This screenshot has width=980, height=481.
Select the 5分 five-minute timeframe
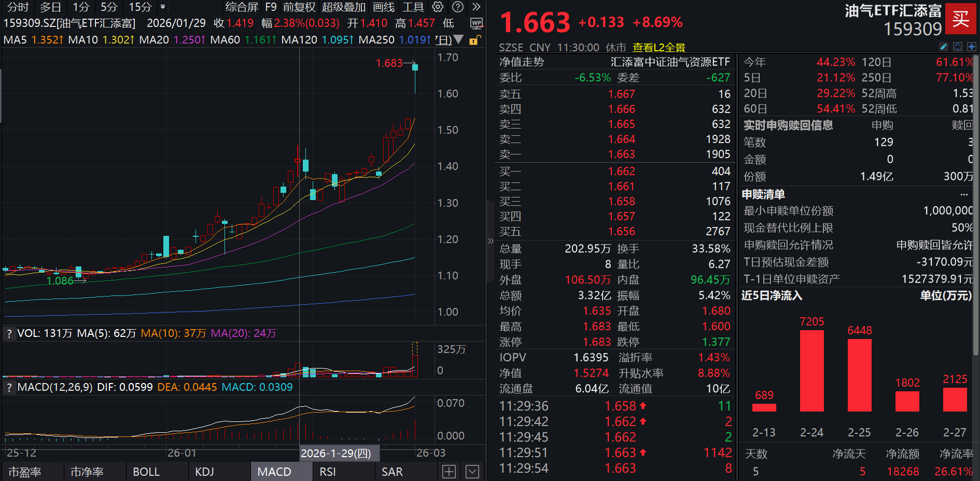tap(109, 7)
